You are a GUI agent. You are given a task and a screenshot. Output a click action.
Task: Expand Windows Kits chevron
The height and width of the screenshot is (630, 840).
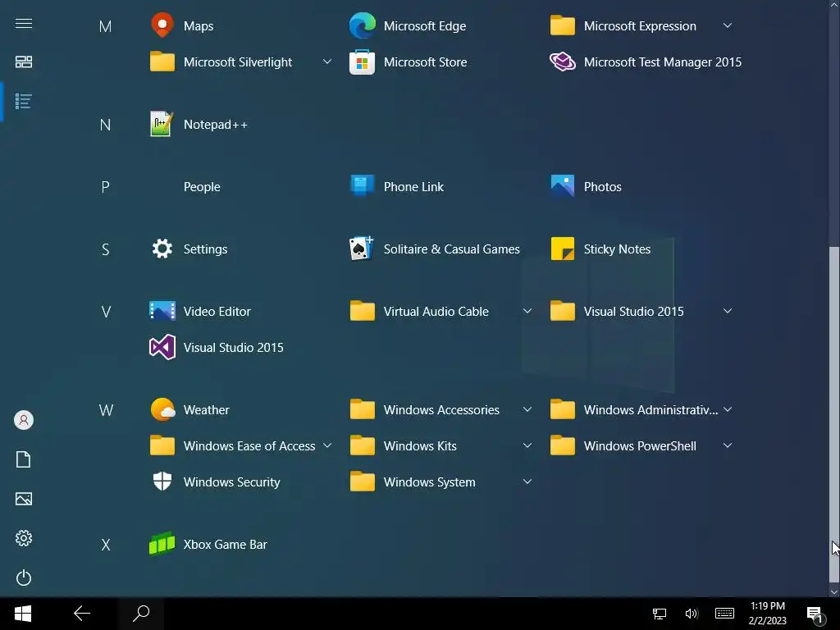pyautogui.click(x=527, y=445)
